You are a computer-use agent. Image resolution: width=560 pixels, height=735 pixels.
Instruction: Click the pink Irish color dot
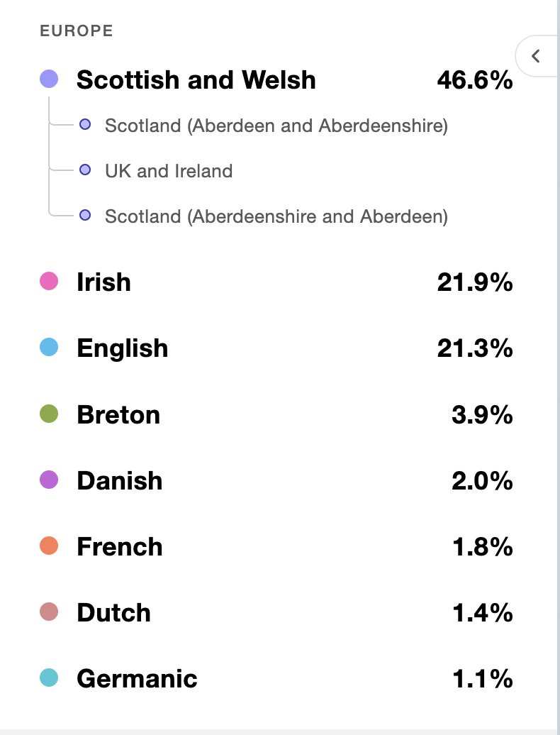coord(49,281)
